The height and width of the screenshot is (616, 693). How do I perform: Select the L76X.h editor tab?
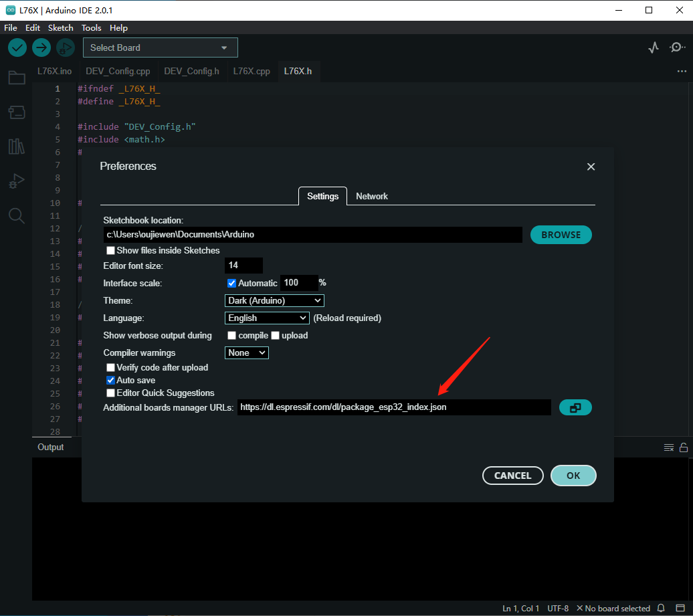(298, 71)
